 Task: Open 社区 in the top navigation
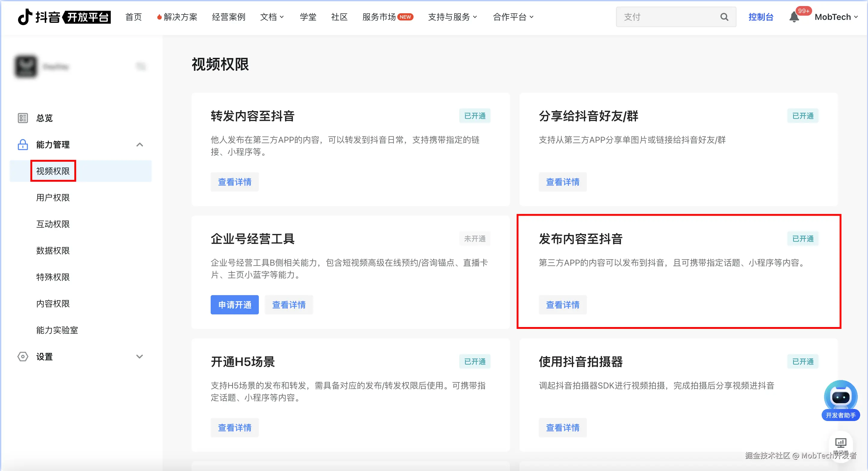coord(339,17)
